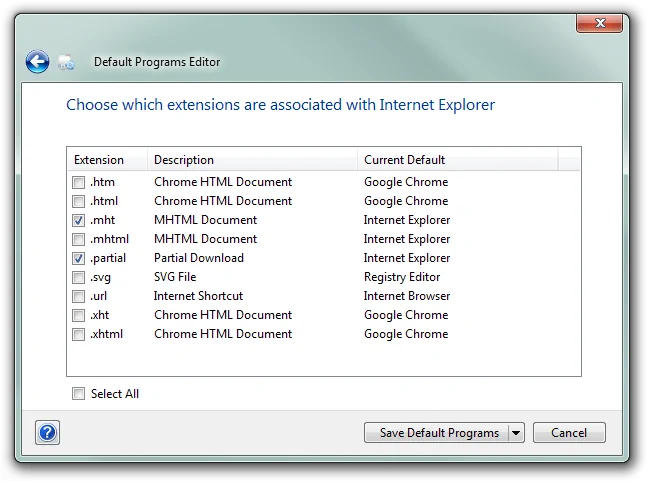Check the .htm extension checkbox
The width and height of the screenshot is (648, 483).
(78, 182)
